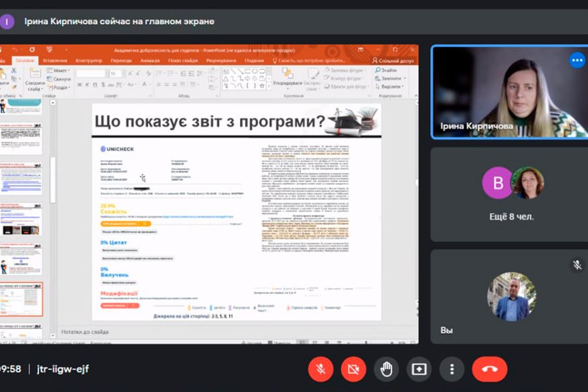Select the star shape in shapes gallery
Viewport: 588px width, 392px height.
262,86
